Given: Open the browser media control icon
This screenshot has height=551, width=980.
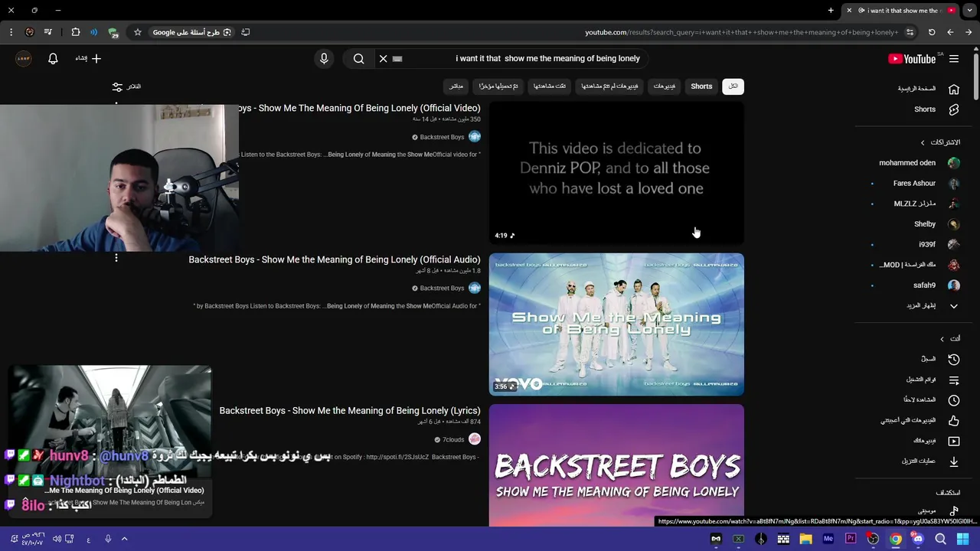Looking at the screenshot, I should (48, 32).
